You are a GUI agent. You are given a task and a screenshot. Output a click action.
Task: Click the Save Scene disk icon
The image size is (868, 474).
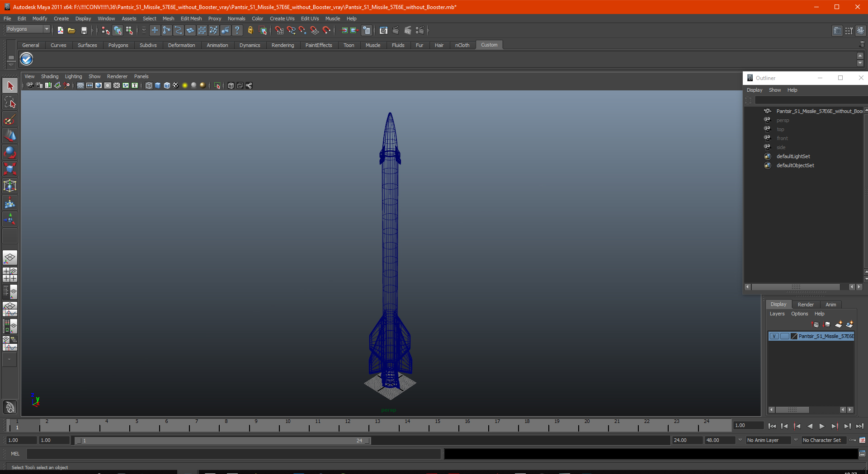[x=84, y=30]
